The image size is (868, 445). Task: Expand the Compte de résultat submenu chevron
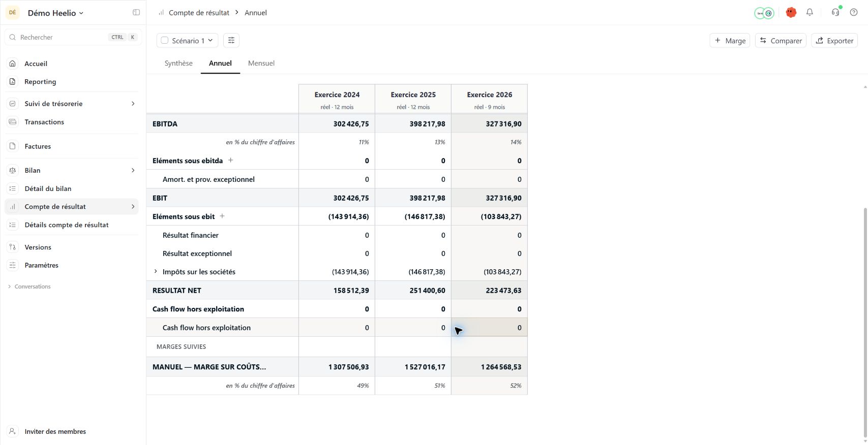pyautogui.click(x=133, y=207)
